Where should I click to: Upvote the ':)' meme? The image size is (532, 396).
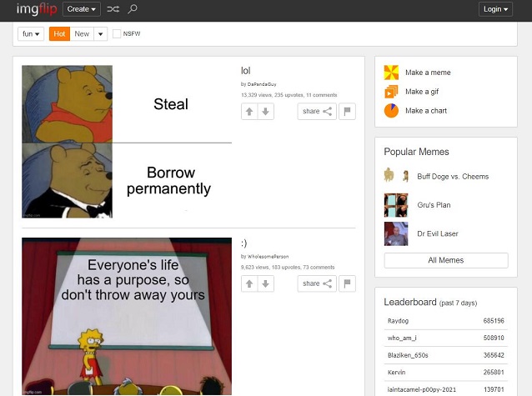tap(249, 283)
